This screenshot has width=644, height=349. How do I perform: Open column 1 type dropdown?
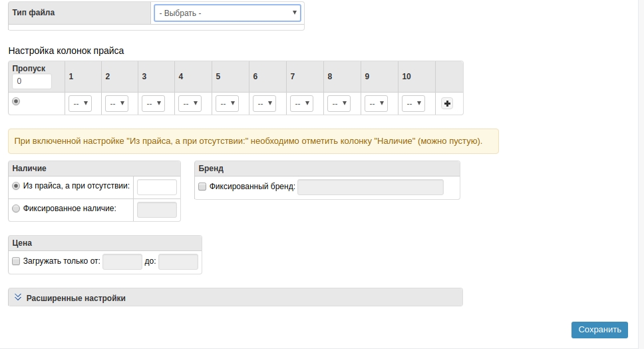[80, 103]
